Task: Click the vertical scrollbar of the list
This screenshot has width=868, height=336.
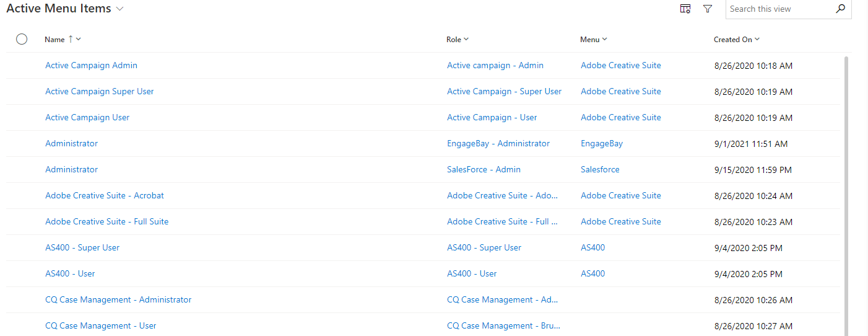Action: (846, 186)
